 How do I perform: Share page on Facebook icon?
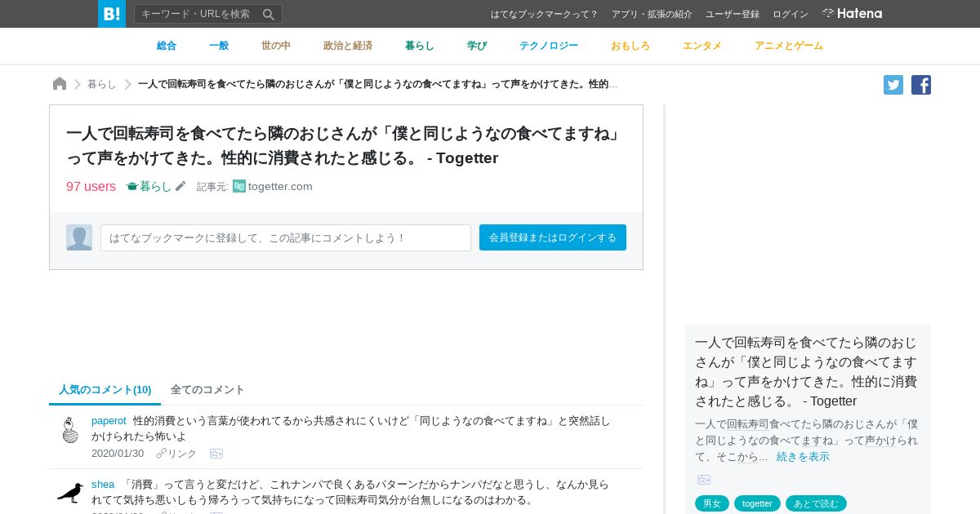(x=921, y=85)
